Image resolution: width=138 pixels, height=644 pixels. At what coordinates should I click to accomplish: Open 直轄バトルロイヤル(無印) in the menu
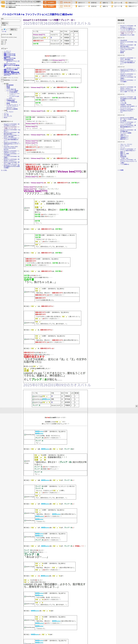11,70
